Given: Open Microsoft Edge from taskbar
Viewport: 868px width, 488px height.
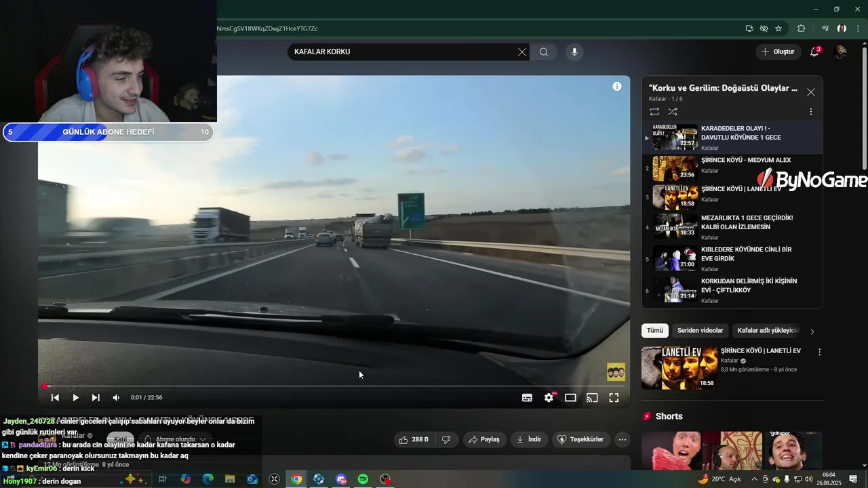Looking at the screenshot, I should click(208, 479).
